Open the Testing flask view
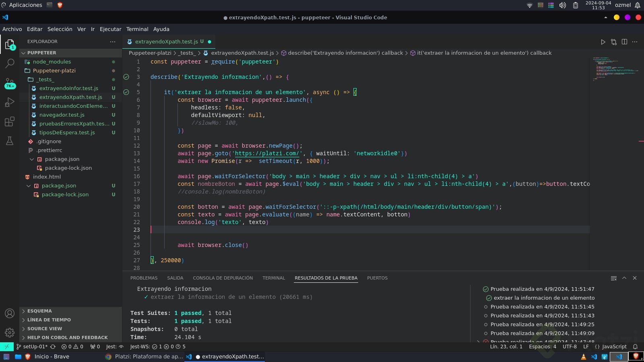The width and height of the screenshot is (644, 362). click(x=10, y=141)
